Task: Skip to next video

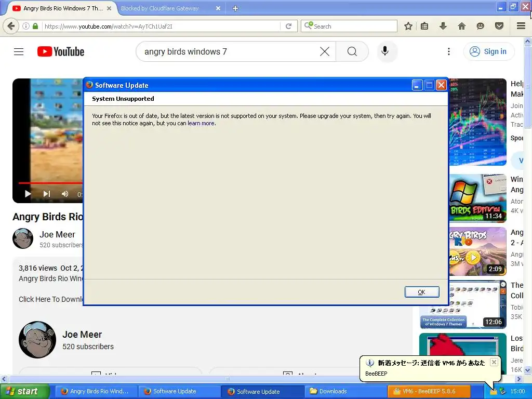Action: pyautogui.click(x=47, y=194)
